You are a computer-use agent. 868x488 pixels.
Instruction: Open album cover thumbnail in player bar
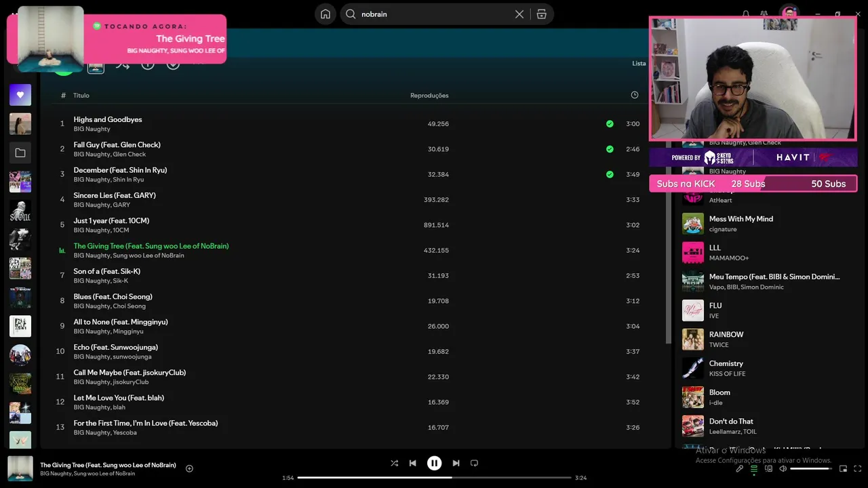click(x=20, y=468)
